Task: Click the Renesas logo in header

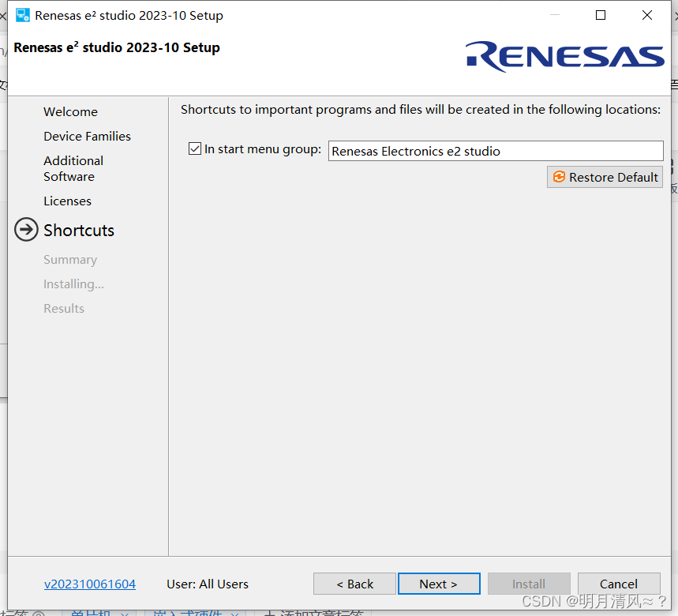Action: 564,56
